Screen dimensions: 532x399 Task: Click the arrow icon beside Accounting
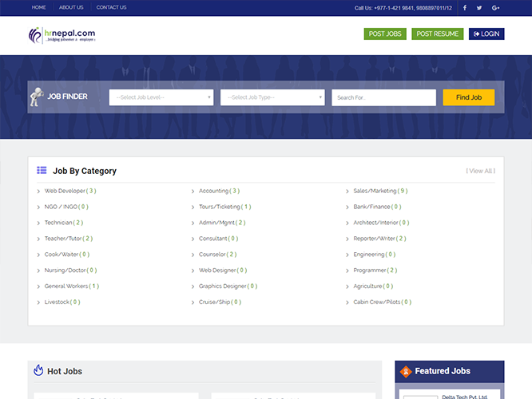pyautogui.click(x=193, y=192)
